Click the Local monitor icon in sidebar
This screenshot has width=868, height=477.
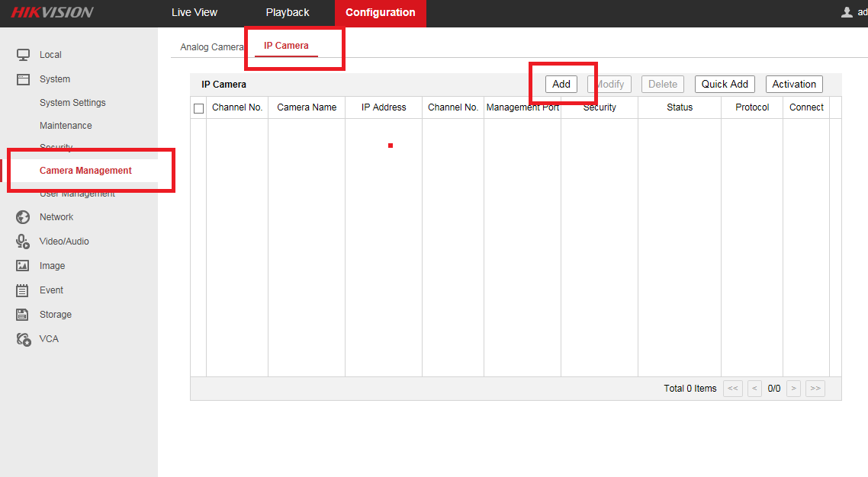coord(23,55)
